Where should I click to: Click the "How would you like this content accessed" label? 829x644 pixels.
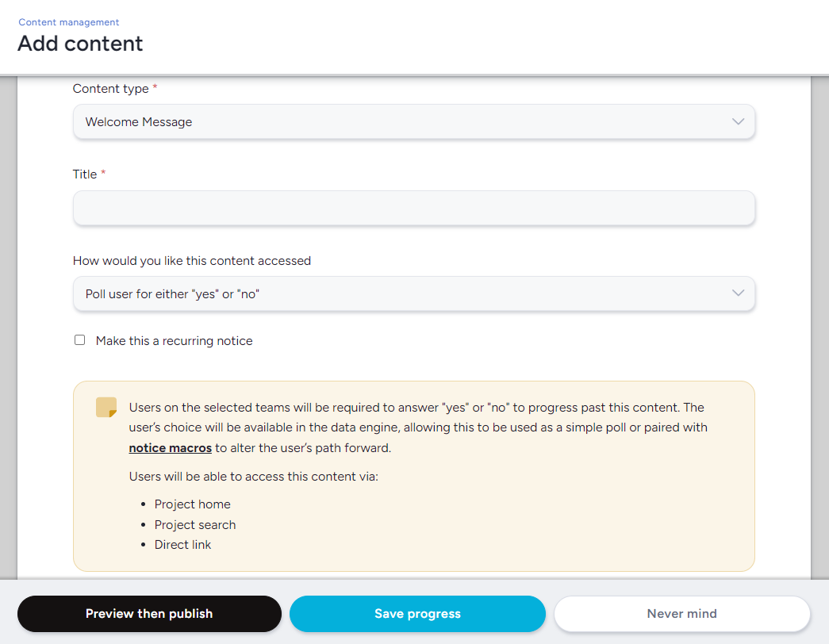tap(191, 260)
